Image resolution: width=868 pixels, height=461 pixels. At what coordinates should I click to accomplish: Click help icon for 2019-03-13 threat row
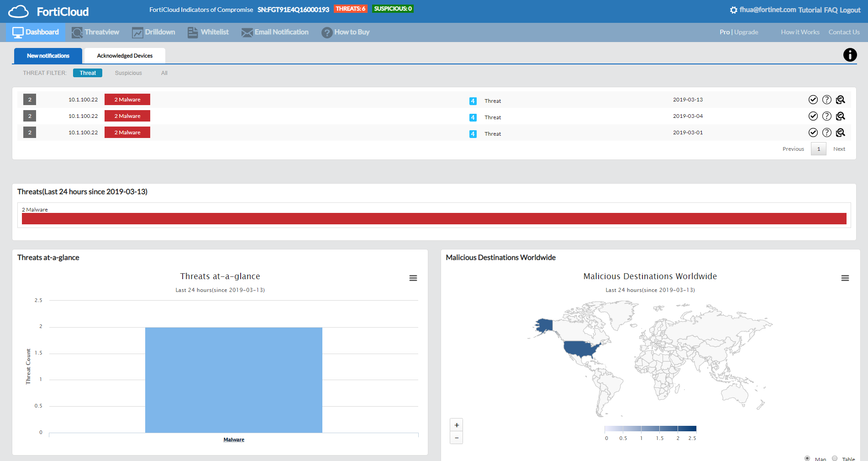827,100
